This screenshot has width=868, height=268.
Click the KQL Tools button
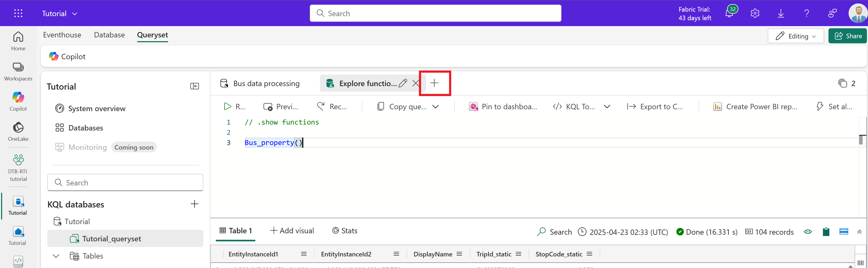point(574,107)
